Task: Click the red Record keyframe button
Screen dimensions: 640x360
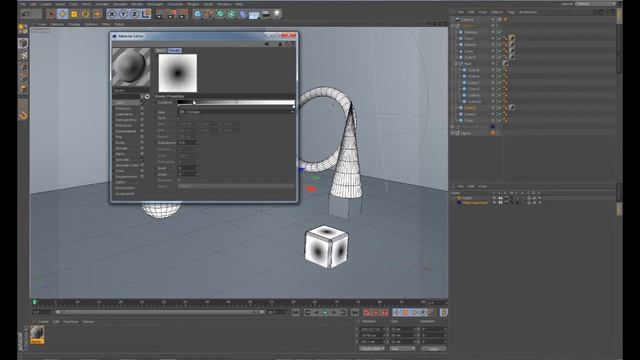Action: (x=367, y=312)
